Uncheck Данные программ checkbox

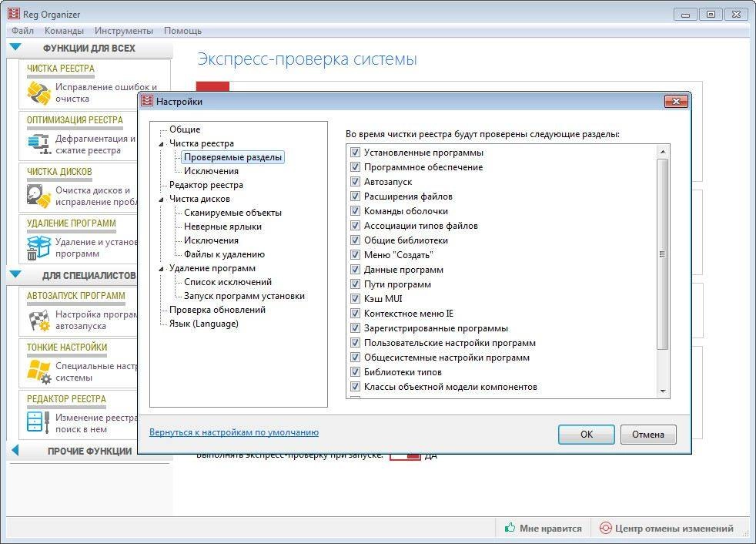pyautogui.click(x=356, y=270)
